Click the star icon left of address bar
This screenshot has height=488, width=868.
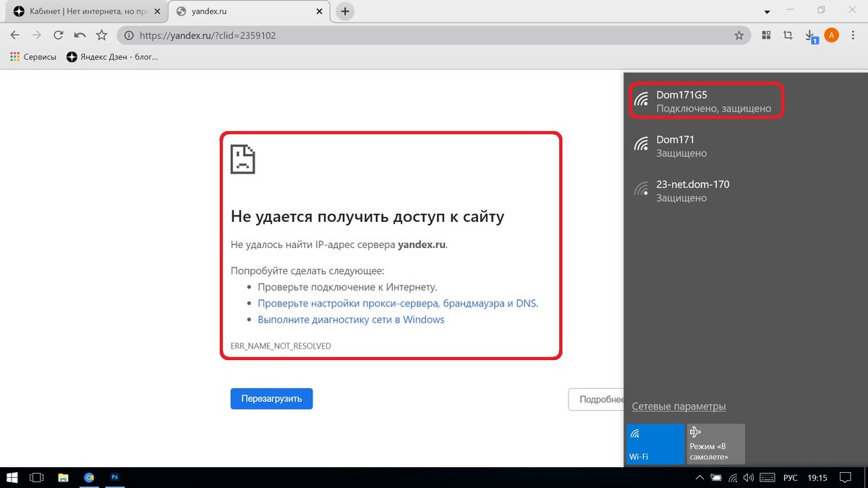pyautogui.click(x=102, y=35)
